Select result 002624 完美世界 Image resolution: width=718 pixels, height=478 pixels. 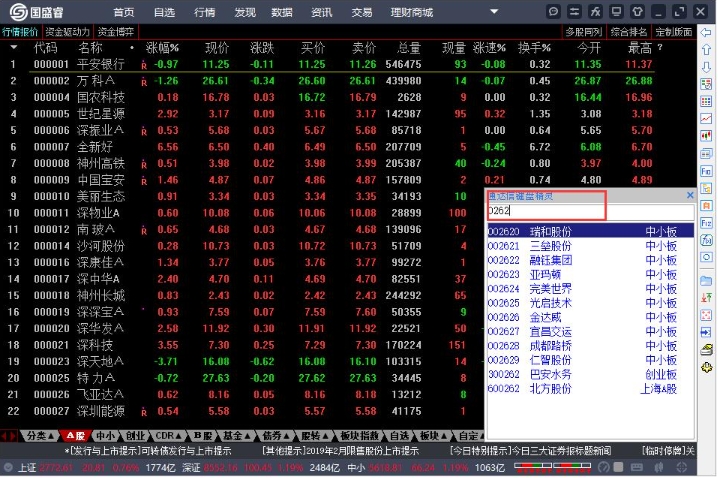coord(590,288)
